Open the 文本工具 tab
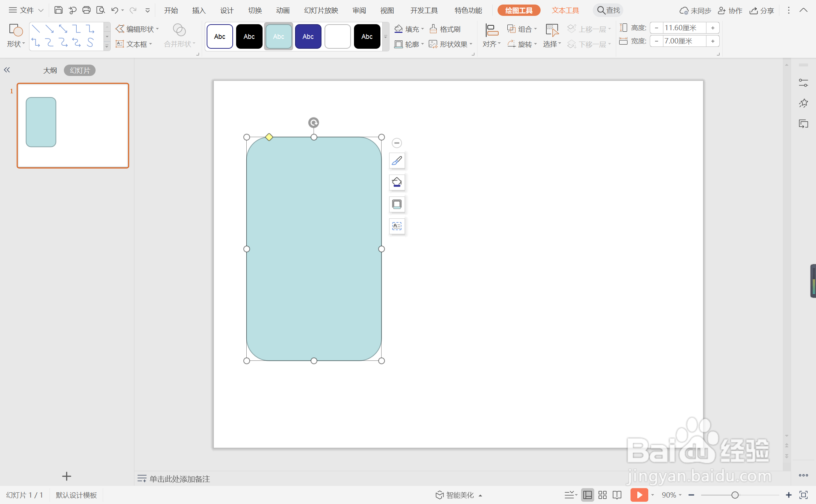This screenshot has height=504, width=816. [x=565, y=10]
